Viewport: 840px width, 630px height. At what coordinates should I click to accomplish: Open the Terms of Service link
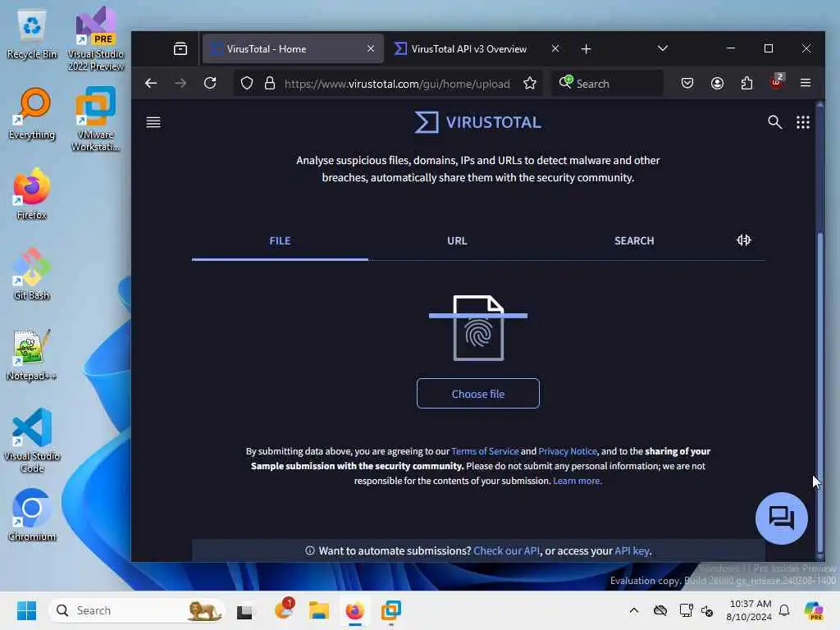tap(485, 451)
